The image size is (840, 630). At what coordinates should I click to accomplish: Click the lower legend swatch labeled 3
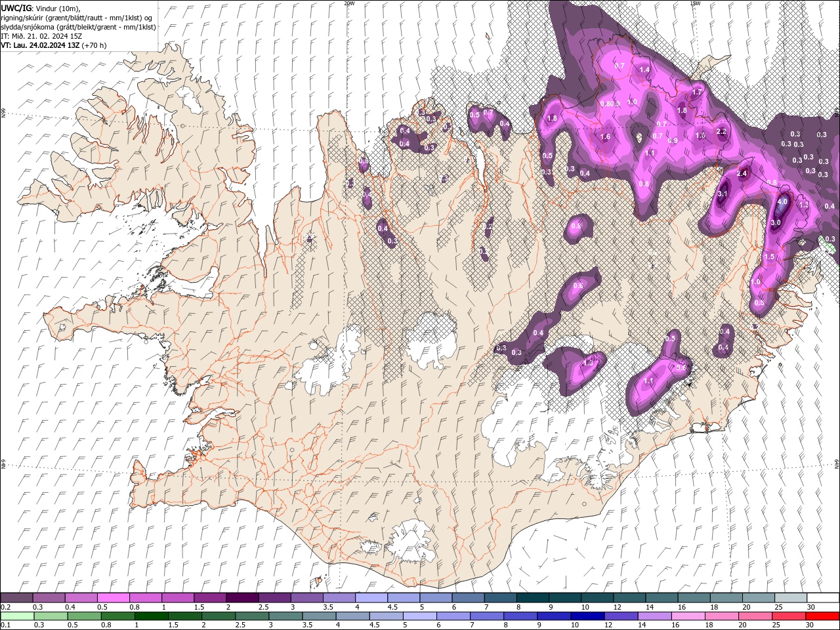(x=285, y=616)
